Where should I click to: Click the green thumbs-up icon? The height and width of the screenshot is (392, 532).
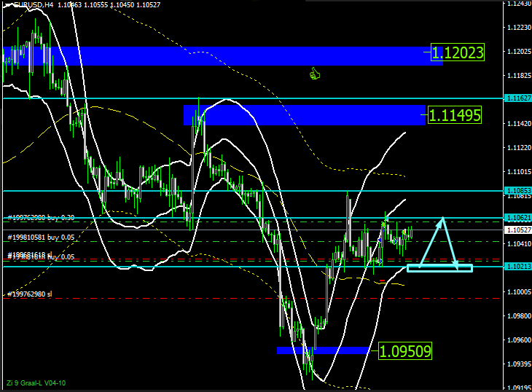(x=315, y=74)
